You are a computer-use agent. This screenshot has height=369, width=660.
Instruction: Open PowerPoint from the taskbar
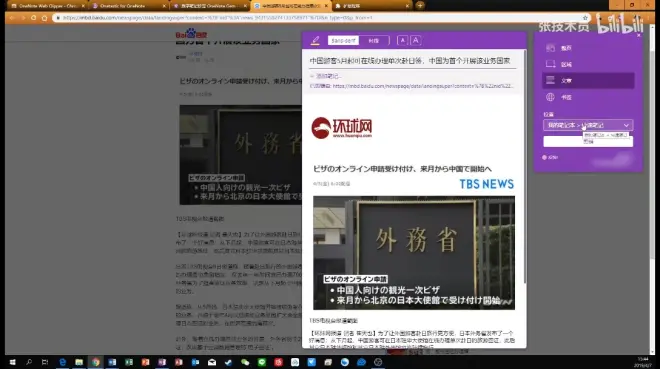(145, 362)
